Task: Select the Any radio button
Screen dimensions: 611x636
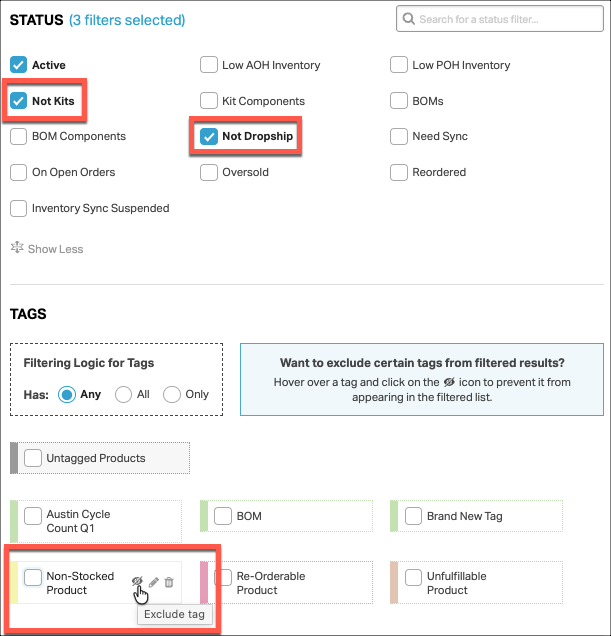Action: [x=67, y=394]
